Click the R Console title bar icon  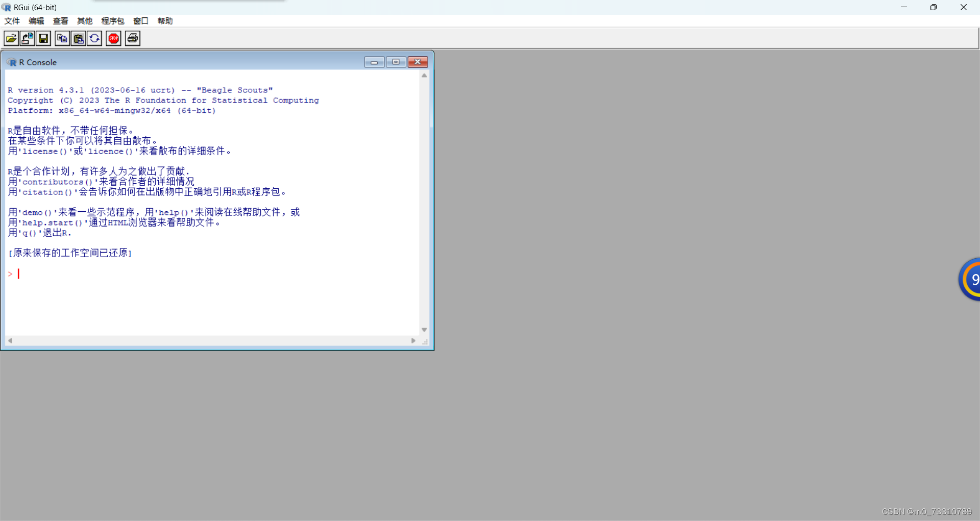[12, 62]
